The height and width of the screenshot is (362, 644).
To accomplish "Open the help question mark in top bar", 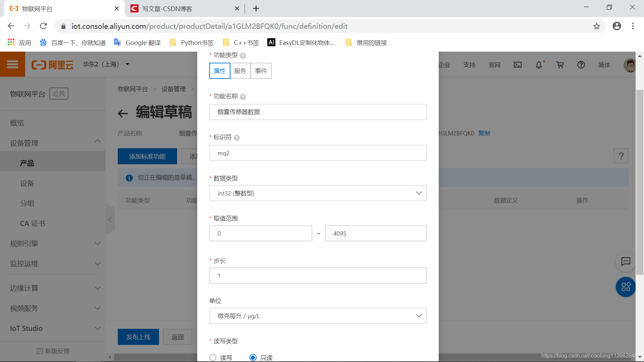I will (581, 65).
